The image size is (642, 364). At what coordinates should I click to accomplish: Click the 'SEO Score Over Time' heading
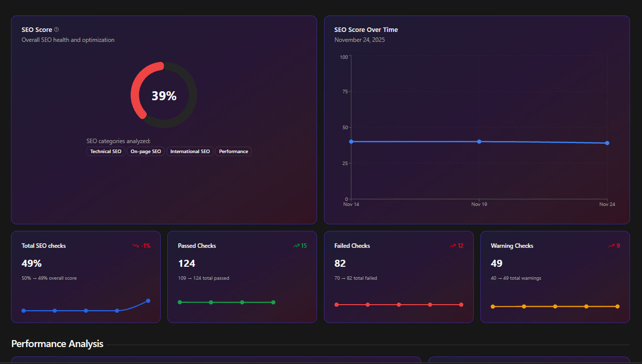click(366, 30)
